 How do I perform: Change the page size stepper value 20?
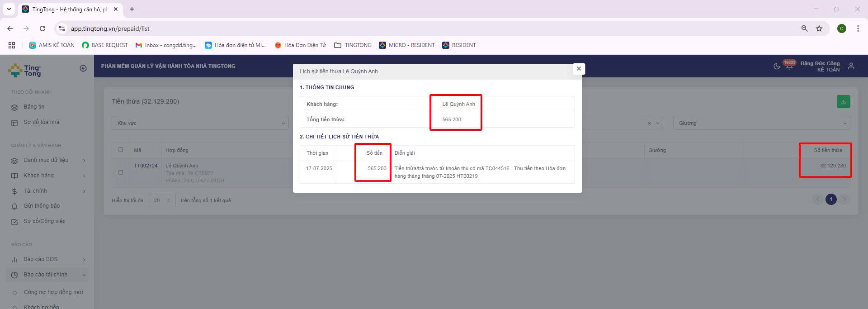coord(162,200)
